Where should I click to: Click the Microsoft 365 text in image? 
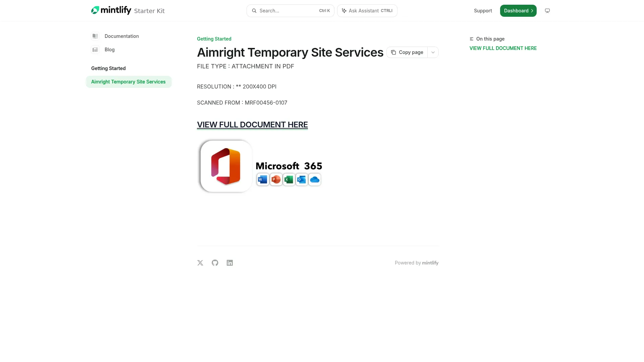point(289,166)
